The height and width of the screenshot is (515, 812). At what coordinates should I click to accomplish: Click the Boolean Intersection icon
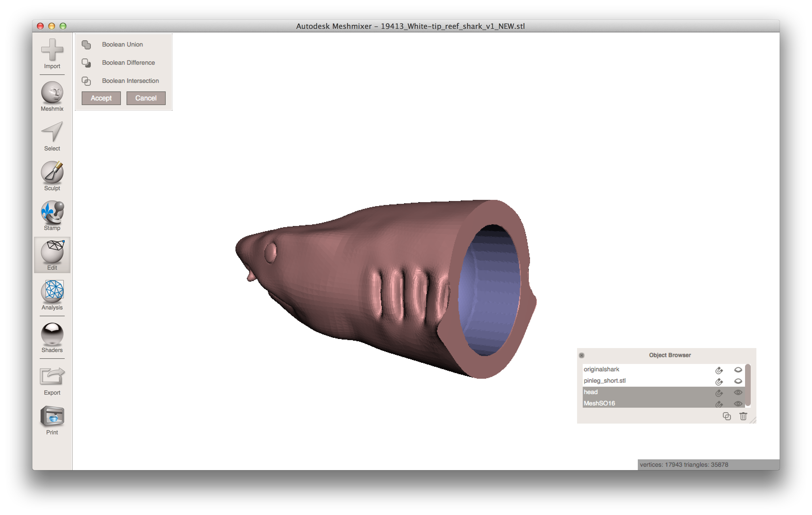tap(86, 81)
